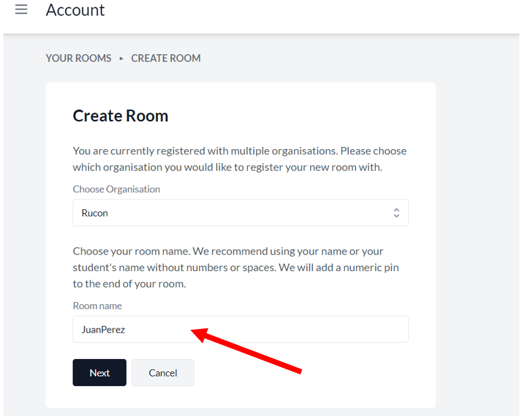520x420 pixels.
Task: Select the CREATE ROOM breadcrumb
Action: (166, 58)
